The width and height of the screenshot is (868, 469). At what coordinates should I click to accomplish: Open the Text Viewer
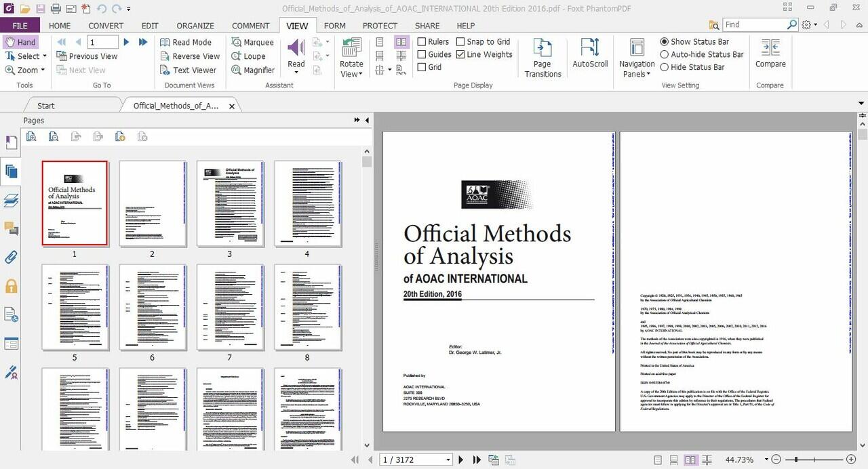tap(188, 70)
